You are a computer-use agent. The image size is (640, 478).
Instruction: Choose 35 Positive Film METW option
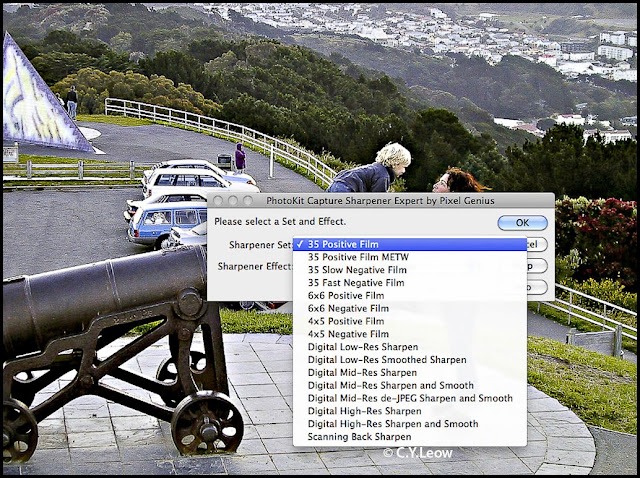tap(410, 257)
